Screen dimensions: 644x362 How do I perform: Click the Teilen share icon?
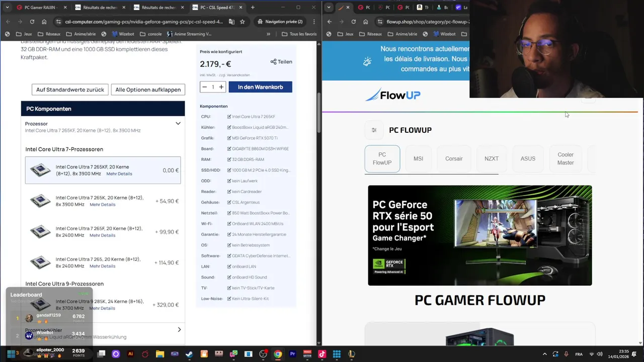(273, 62)
